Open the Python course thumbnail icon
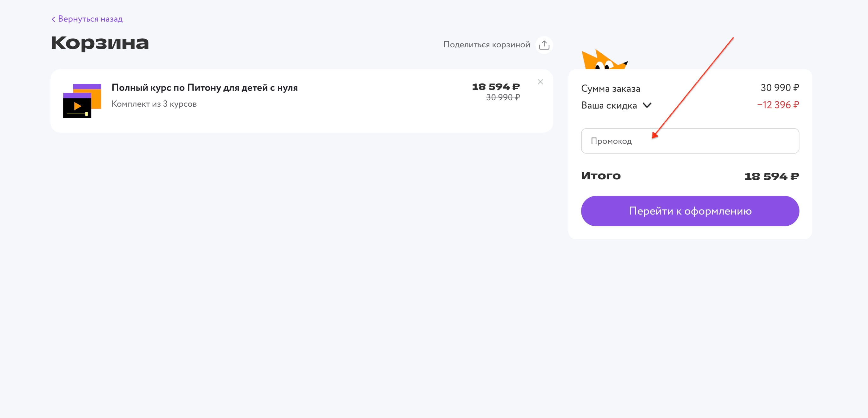868x418 pixels. click(82, 101)
